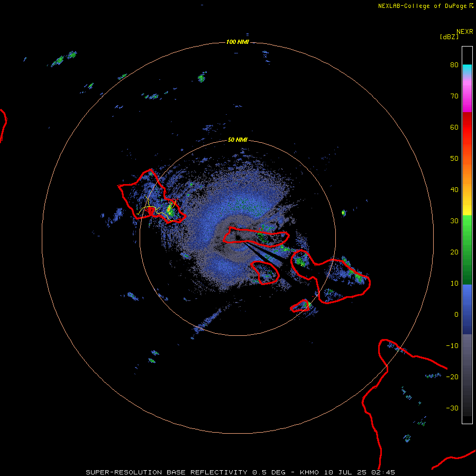The width and height of the screenshot is (476, 476).
Task: Click the NEXR label above the color scale
Action: (x=465, y=32)
